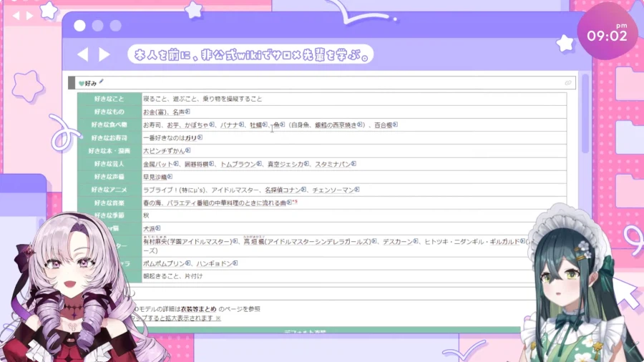Click the note icon after 大ピンチずかん
This screenshot has height=362, width=644.
coord(189,151)
